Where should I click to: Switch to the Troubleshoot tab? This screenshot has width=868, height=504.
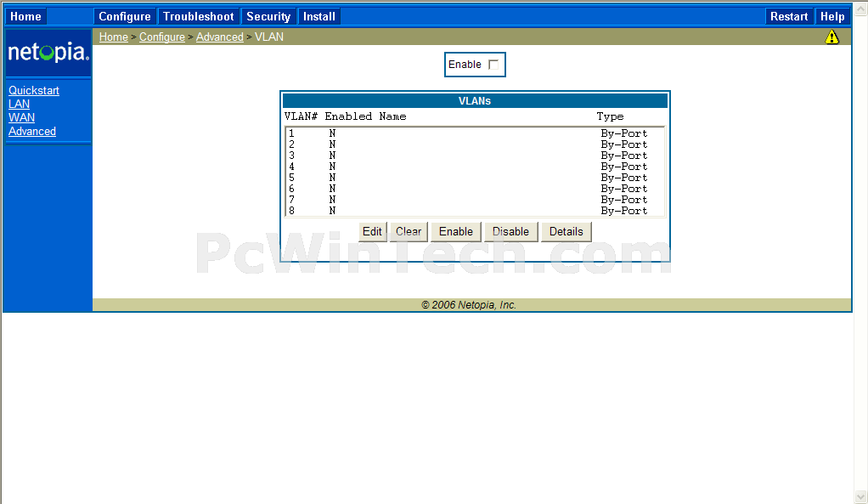pos(199,17)
